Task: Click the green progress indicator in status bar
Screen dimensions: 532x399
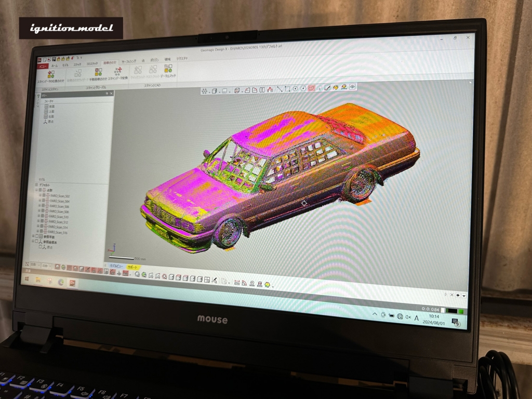Action: [461, 312]
